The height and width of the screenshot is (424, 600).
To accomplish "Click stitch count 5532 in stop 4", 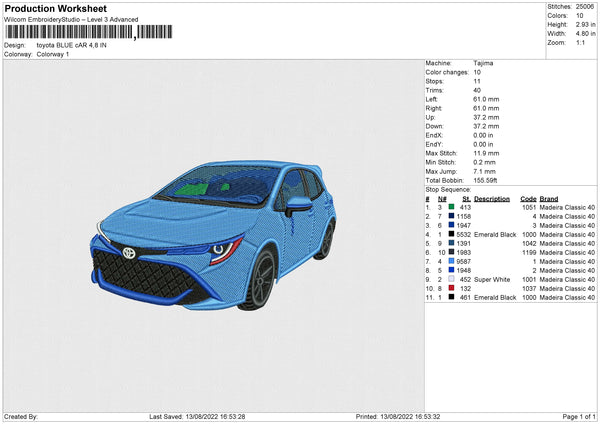I will pyautogui.click(x=463, y=234).
